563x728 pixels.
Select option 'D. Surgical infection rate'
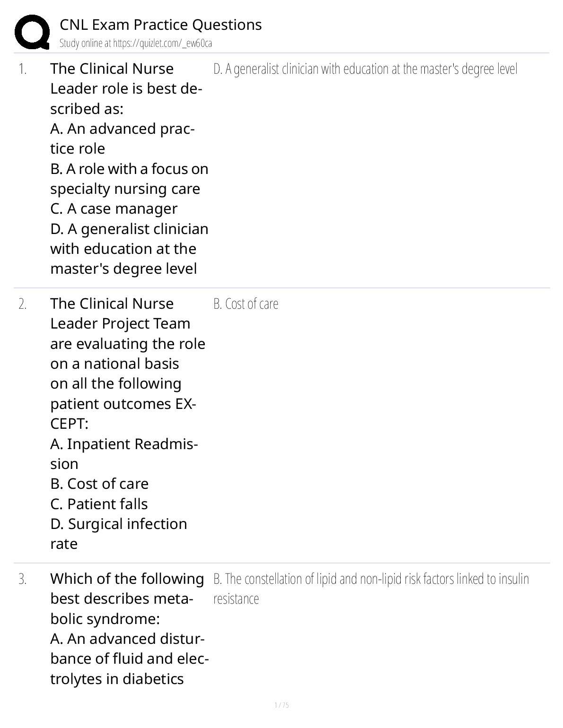[118, 534]
